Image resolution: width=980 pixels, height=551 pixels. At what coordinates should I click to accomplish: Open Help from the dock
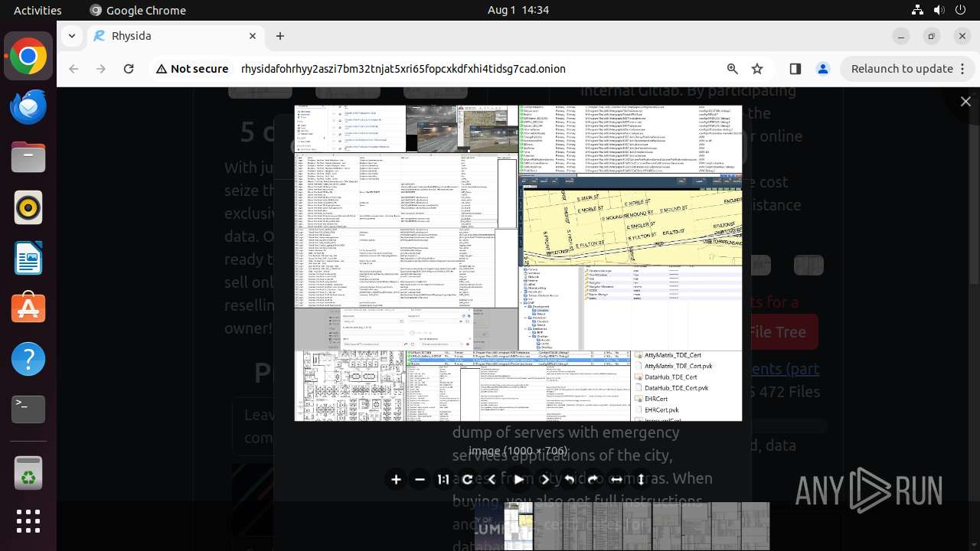(28, 360)
